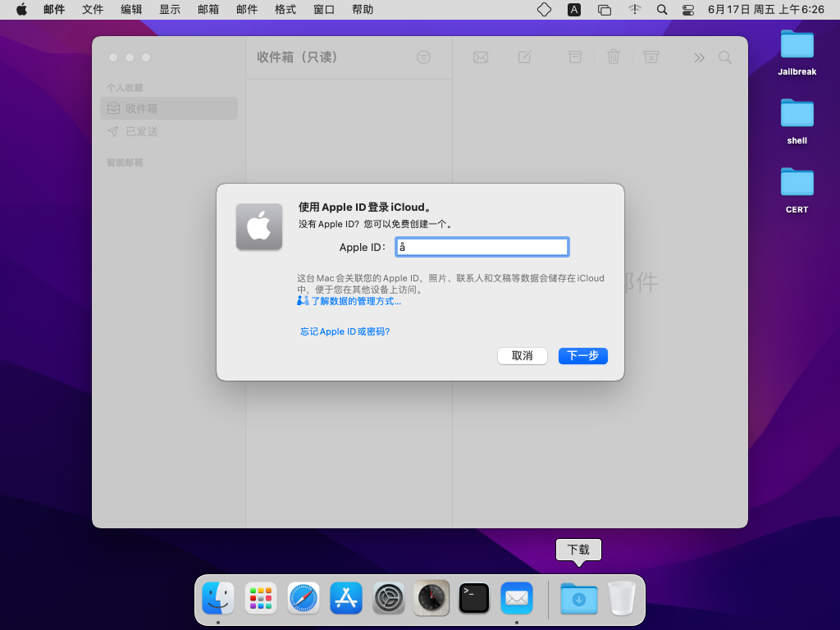
Task: Click the date and time in menu bar
Action: pos(765,10)
